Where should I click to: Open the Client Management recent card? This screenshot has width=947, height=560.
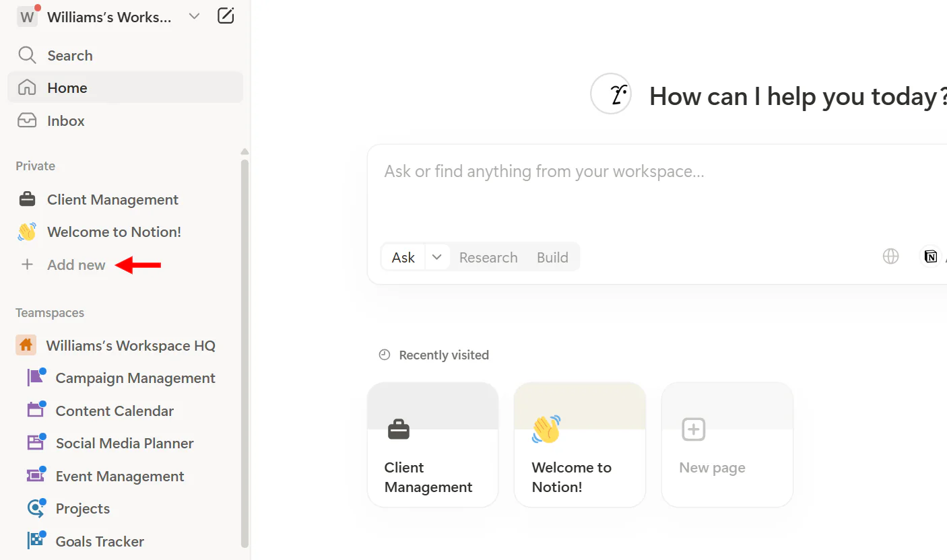[x=433, y=445]
